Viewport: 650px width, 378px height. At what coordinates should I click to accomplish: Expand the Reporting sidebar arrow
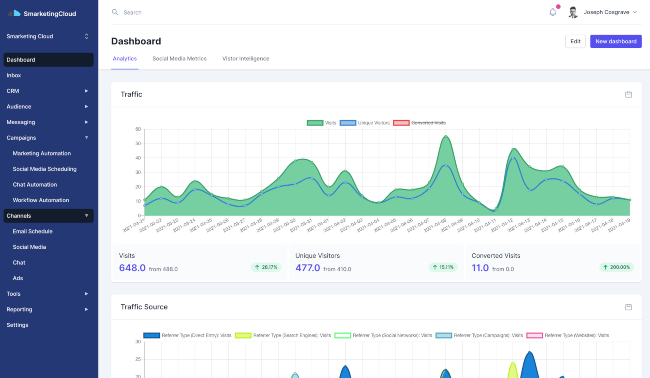tap(86, 309)
